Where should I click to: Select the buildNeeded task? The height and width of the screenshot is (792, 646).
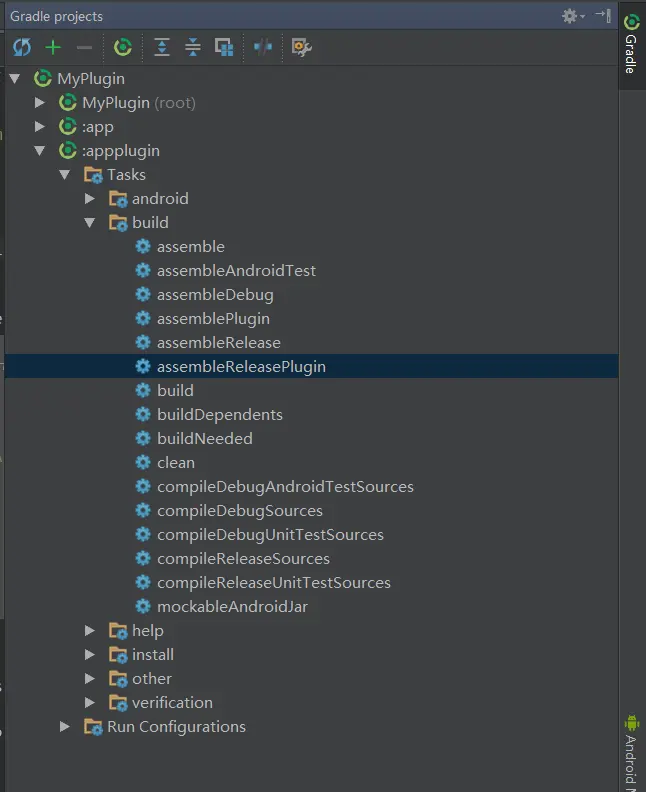(204, 438)
